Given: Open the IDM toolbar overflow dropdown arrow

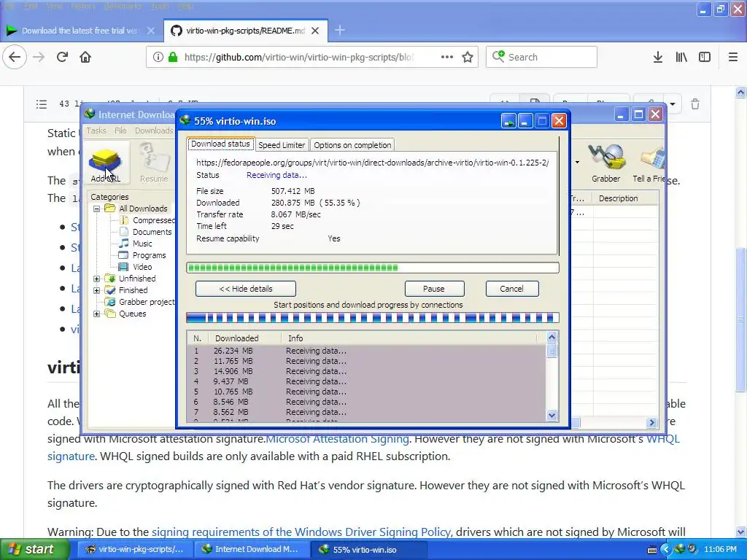Looking at the screenshot, I should tap(577, 163).
